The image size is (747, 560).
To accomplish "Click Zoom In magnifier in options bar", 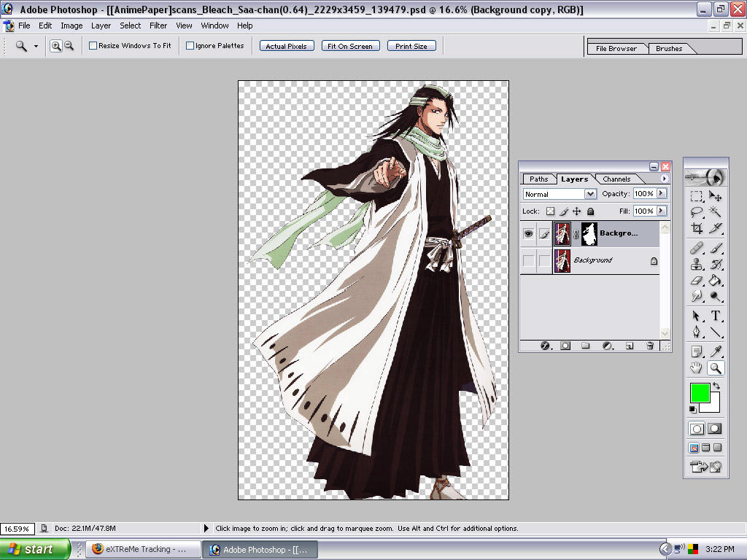I will (56, 46).
